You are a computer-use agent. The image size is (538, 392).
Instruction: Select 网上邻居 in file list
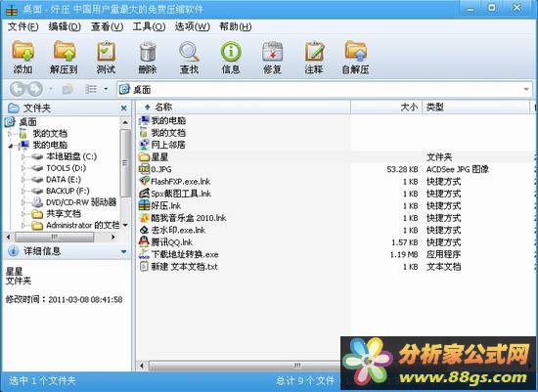coord(168,145)
